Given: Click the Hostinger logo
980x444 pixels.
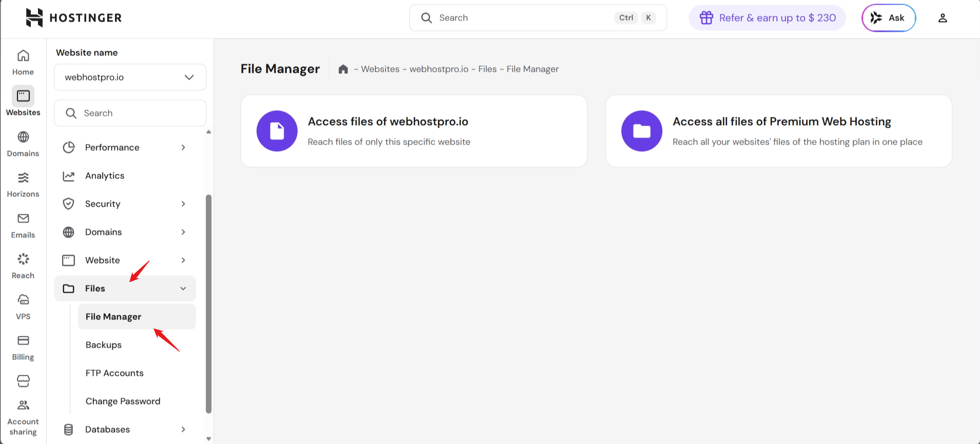Looking at the screenshot, I should [x=74, y=18].
